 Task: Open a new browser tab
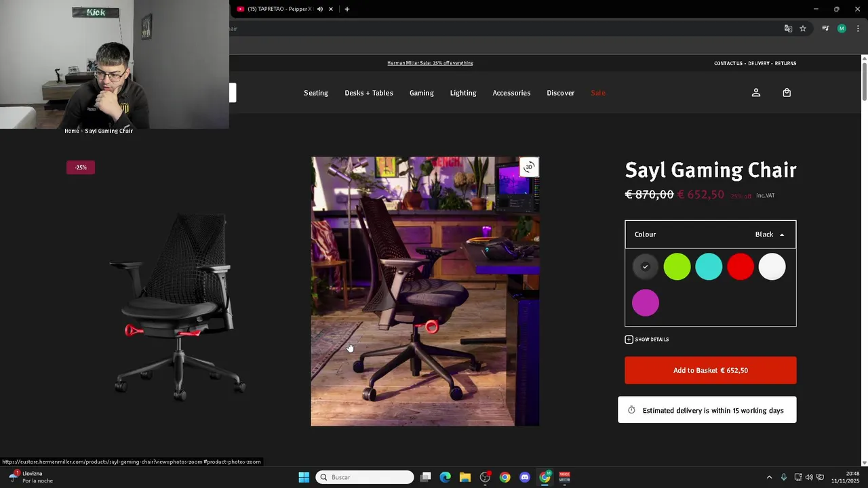(347, 9)
